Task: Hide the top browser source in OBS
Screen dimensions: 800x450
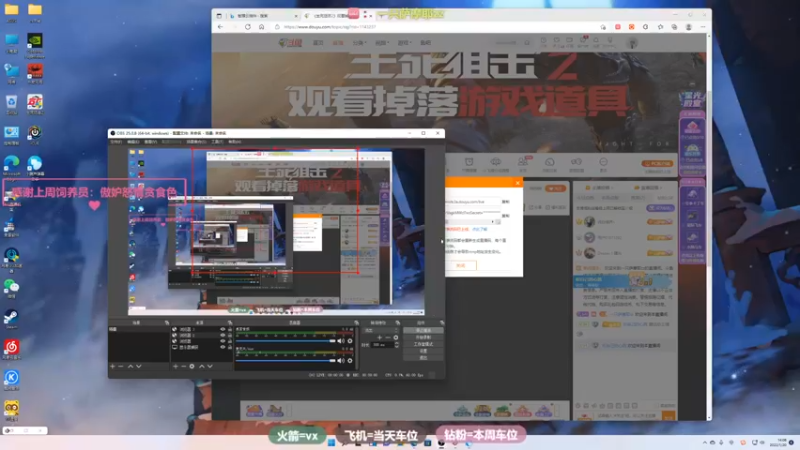Action: click(222, 330)
